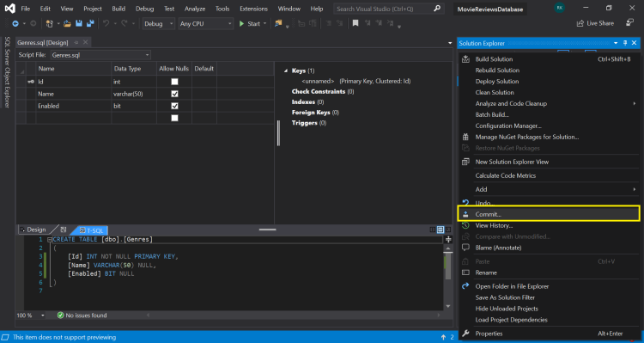Click the unpushed commits indicator in status bar
This screenshot has width=644, height=343.
[447, 337]
